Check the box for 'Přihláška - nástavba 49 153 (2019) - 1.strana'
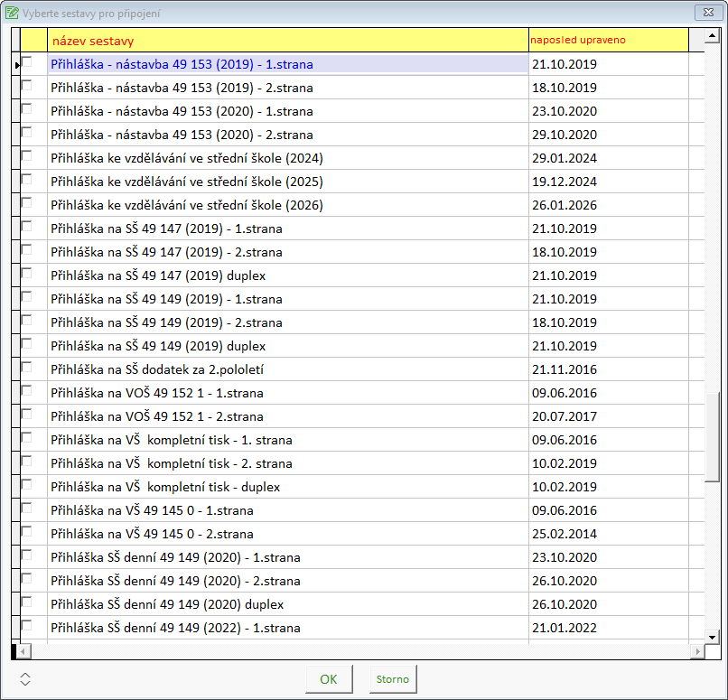The height and width of the screenshot is (700, 728). click(x=27, y=62)
